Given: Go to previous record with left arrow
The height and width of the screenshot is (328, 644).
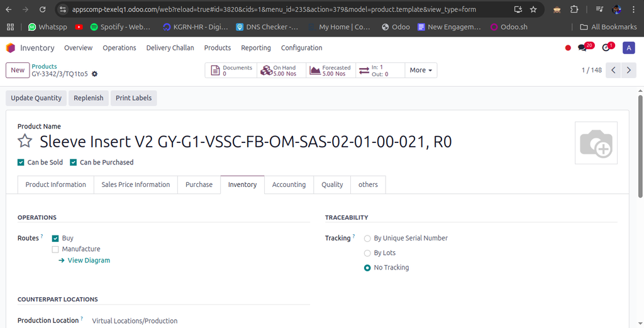Looking at the screenshot, I should (x=614, y=71).
